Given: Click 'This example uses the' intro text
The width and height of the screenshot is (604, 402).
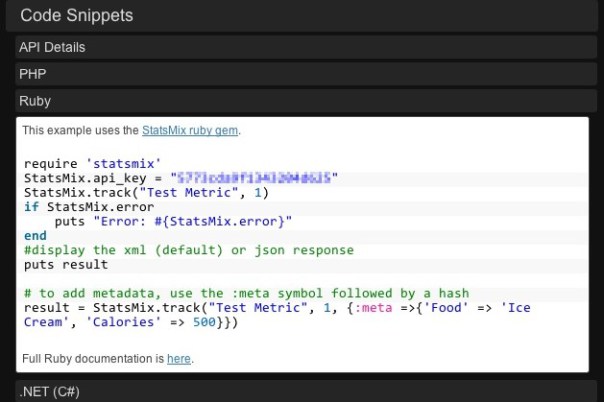Looking at the screenshot, I should pyautogui.click(x=80, y=131).
